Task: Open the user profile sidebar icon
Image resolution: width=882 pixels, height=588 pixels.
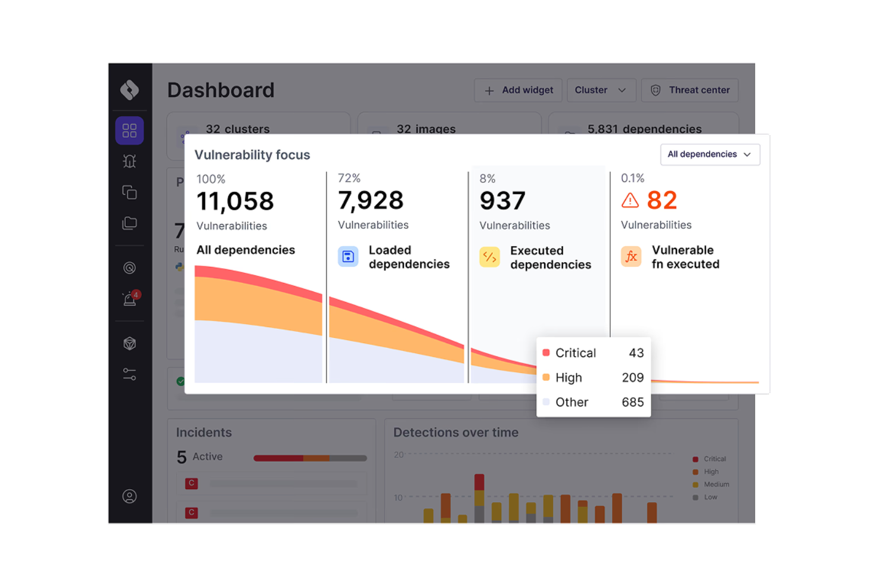Action: coord(129,496)
